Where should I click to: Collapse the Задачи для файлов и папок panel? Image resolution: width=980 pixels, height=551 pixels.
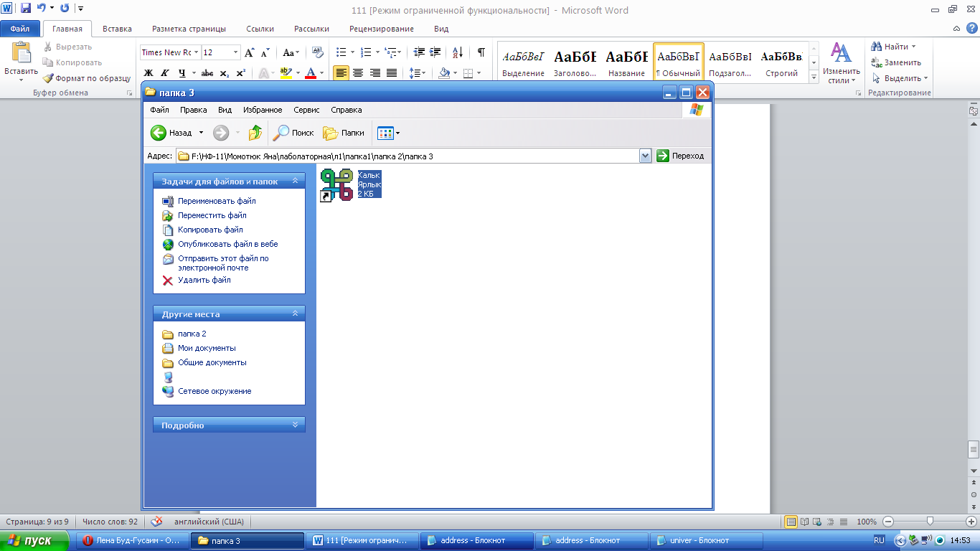(x=294, y=182)
